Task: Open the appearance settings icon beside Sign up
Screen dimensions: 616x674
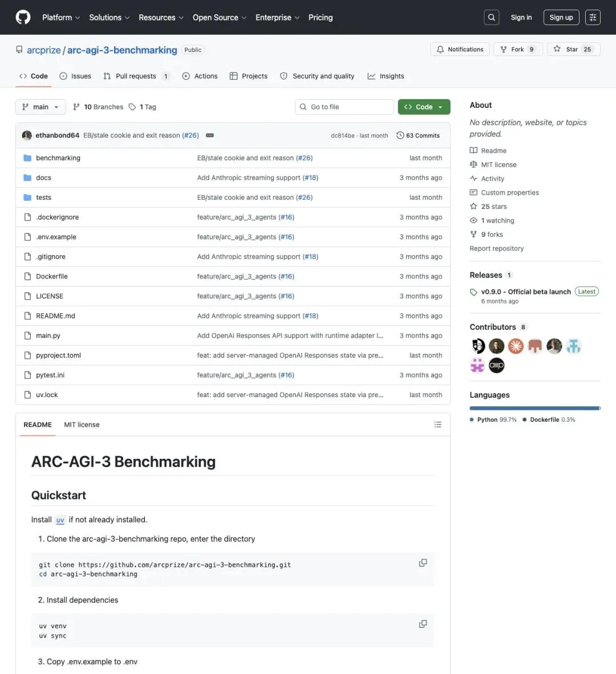Action: tap(593, 17)
